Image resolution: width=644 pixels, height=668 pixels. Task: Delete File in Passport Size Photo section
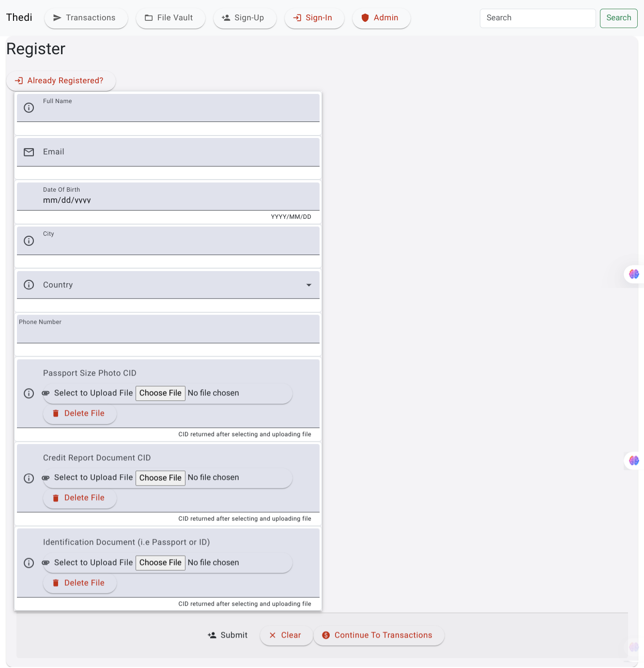tap(80, 413)
